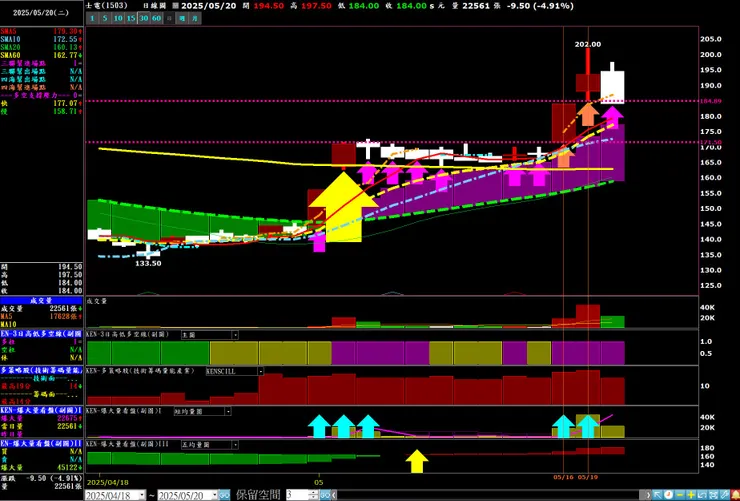The image size is (740, 501).
Task: Click the SMA20 legend row showing 160.13
Action: [42, 47]
